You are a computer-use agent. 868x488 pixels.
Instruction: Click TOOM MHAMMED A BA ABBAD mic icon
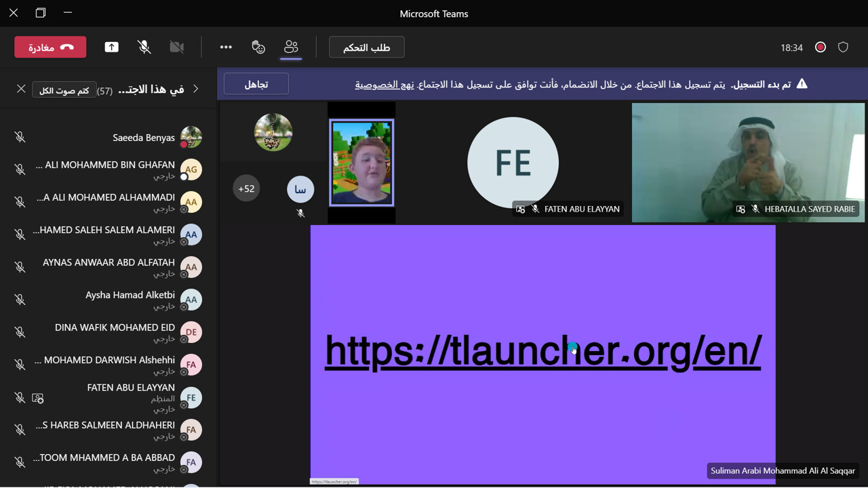click(20, 462)
